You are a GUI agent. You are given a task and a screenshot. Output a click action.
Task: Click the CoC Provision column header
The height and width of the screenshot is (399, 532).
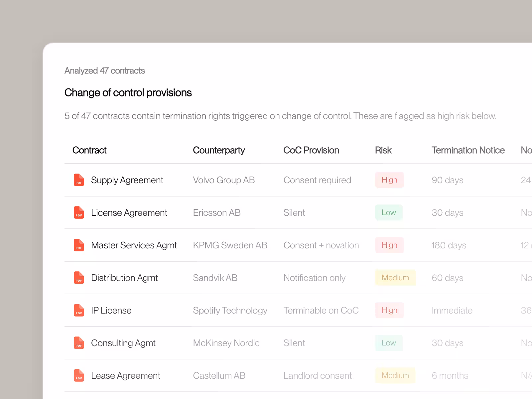[311, 150]
